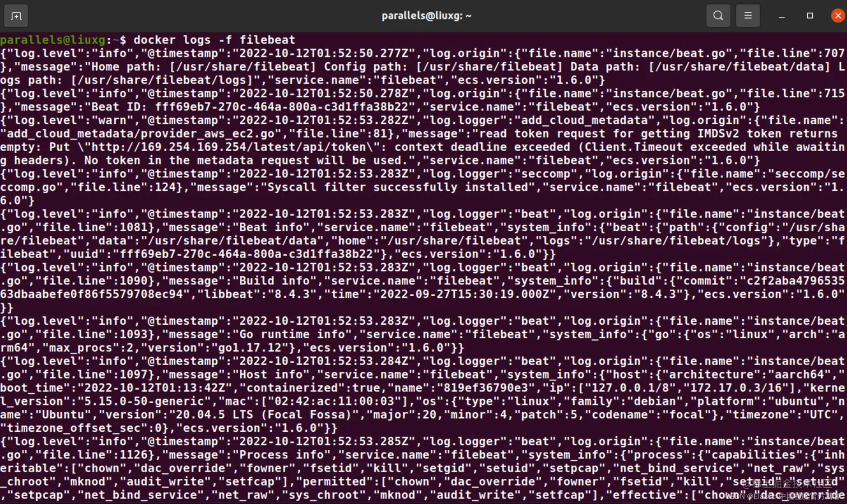Open a new terminal tab
The image size is (847, 504).
[16, 16]
